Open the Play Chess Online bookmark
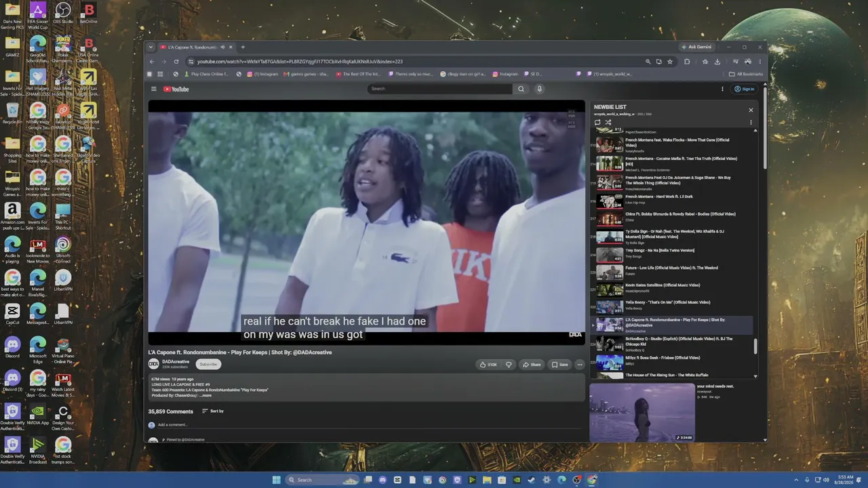The height and width of the screenshot is (488, 868). [205, 74]
